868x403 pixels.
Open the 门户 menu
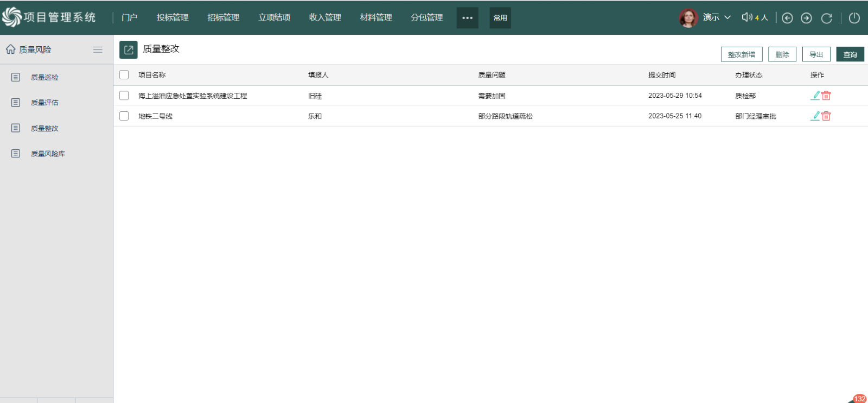click(x=129, y=17)
